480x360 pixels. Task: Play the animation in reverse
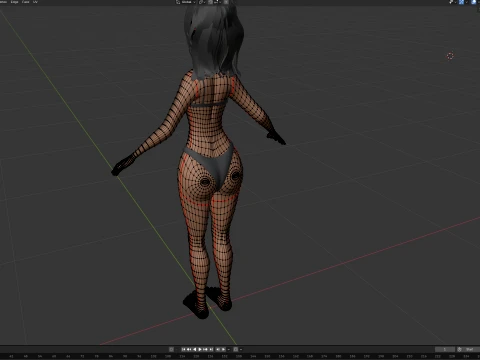coord(195,349)
